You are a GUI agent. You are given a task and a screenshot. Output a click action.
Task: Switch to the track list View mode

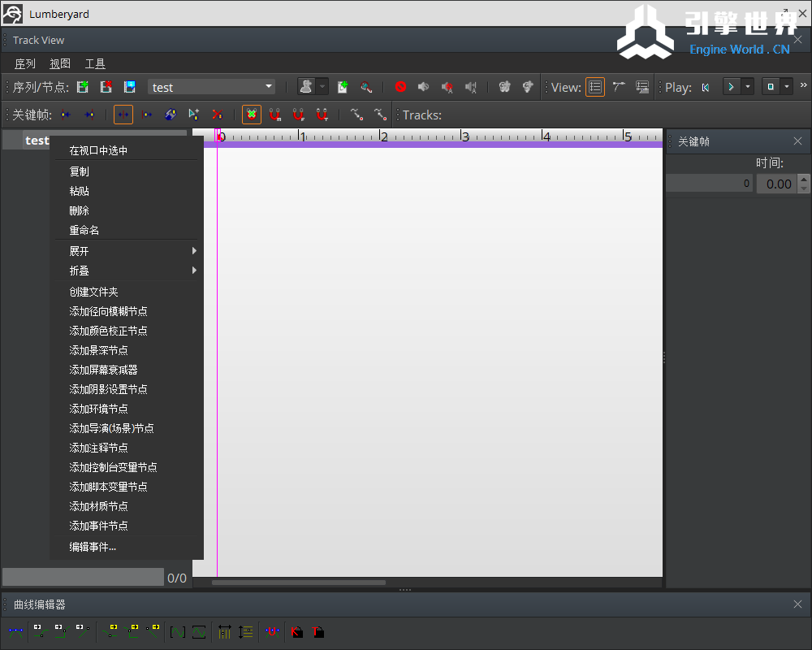click(x=595, y=87)
